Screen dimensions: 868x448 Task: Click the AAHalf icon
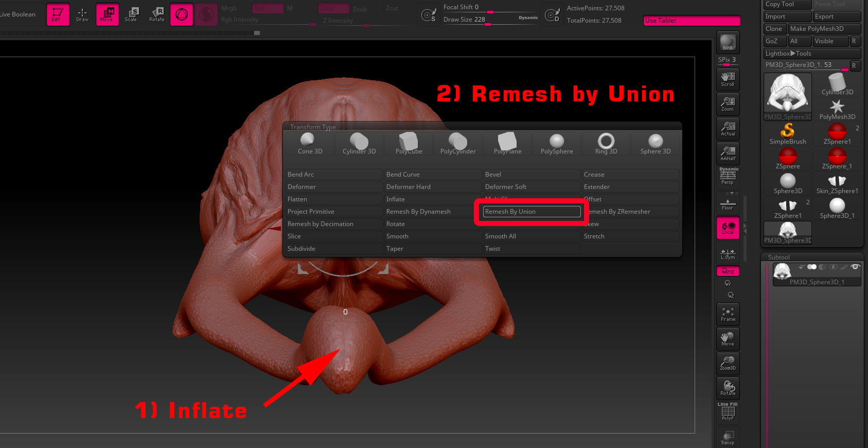pyautogui.click(x=728, y=153)
